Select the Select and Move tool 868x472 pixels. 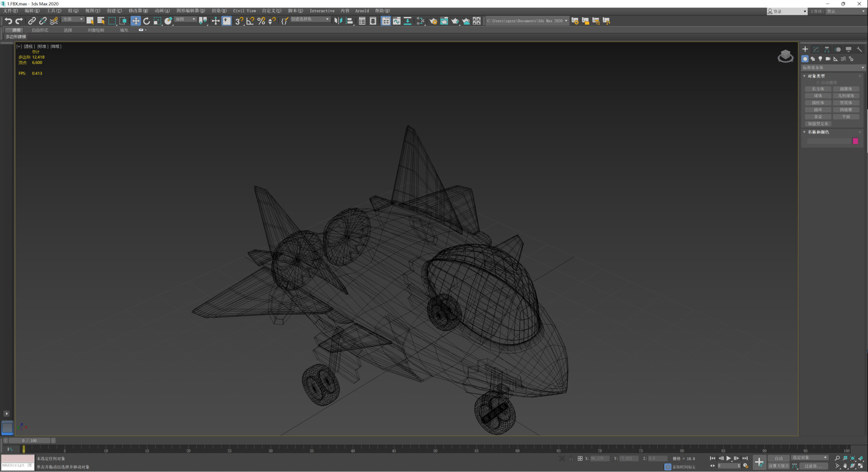pyautogui.click(x=136, y=21)
